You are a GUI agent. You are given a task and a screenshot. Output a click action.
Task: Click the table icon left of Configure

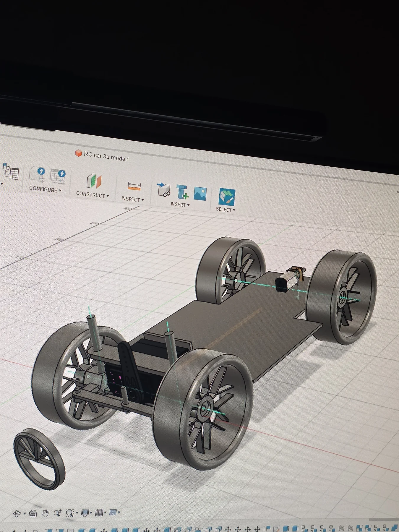11,171
